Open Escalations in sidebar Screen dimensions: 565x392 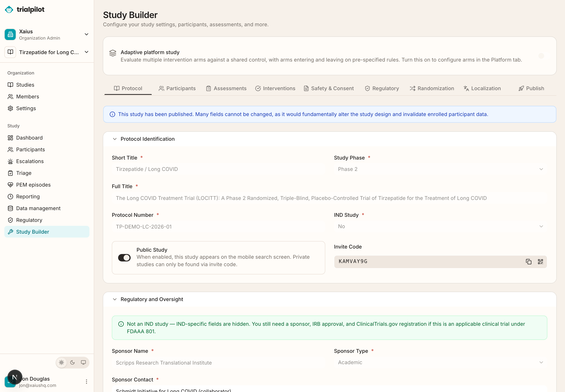47,161
